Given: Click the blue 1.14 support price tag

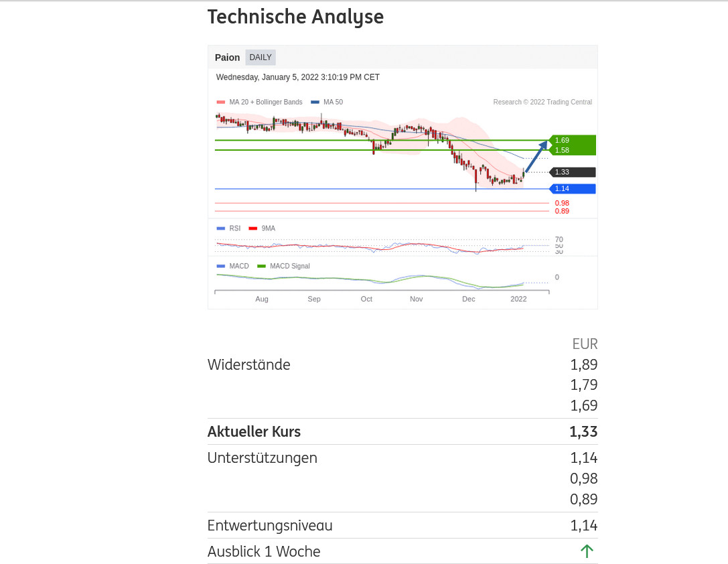Looking at the screenshot, I should point(573,189).
